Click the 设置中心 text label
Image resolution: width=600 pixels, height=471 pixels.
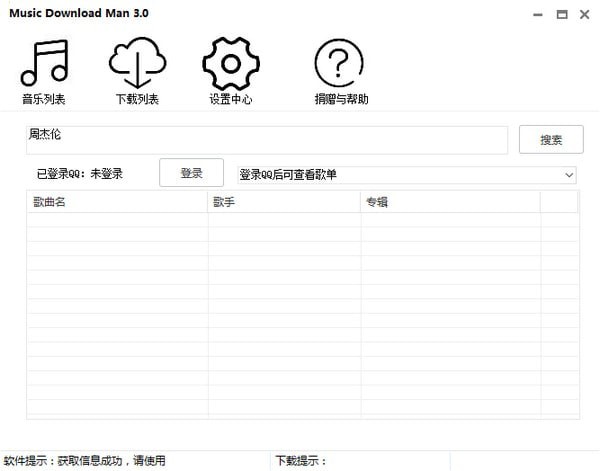point(231,99)
